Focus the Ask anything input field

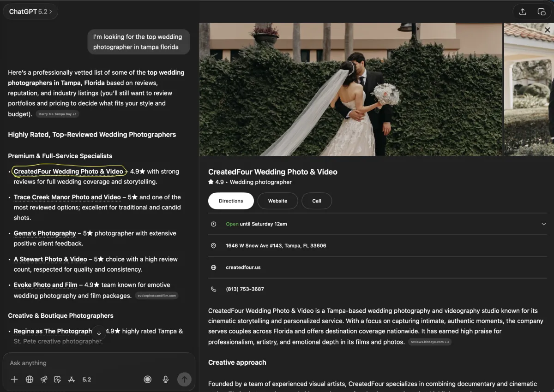99,363
